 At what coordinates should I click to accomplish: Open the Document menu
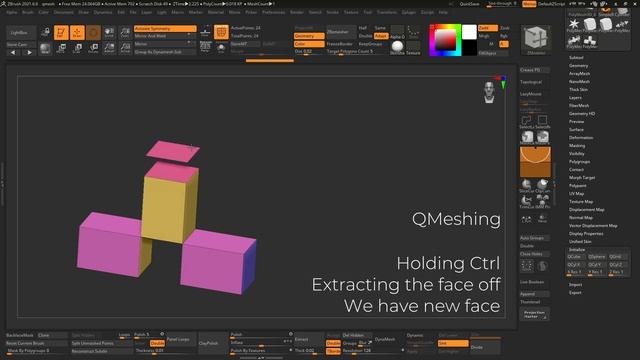[x=64, y=12]
